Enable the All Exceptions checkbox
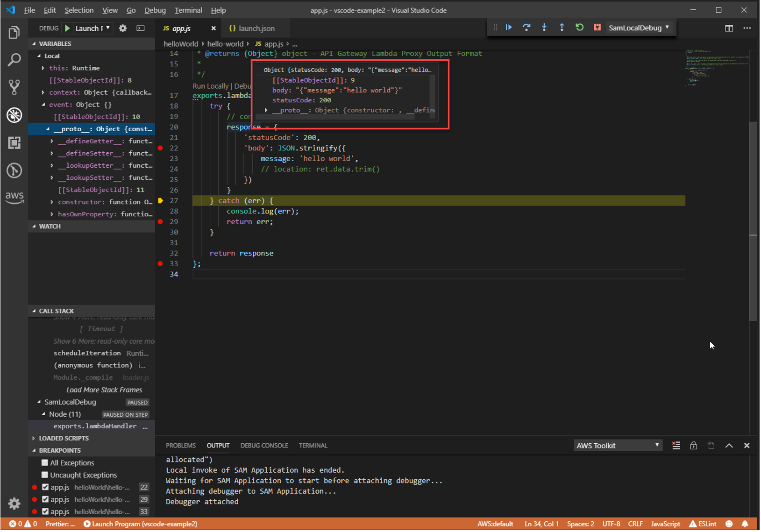 click(x=45, y=464)
